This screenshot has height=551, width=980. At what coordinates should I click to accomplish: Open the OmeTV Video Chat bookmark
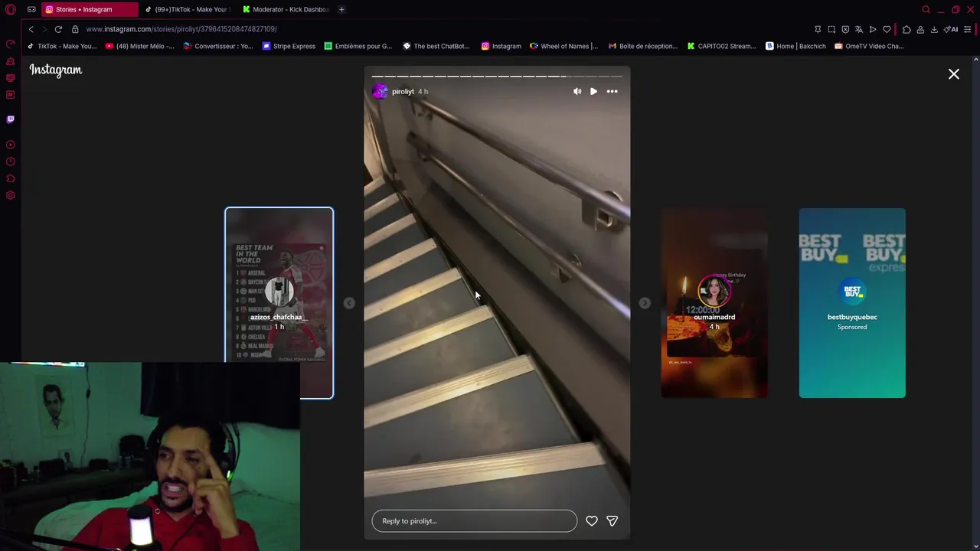[x=869, y=46]
